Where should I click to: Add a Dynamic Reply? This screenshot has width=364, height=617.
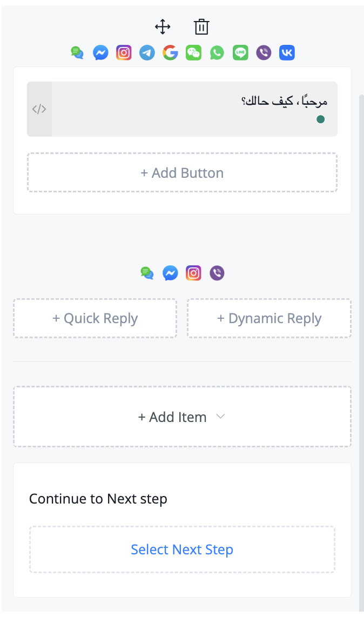269,319
